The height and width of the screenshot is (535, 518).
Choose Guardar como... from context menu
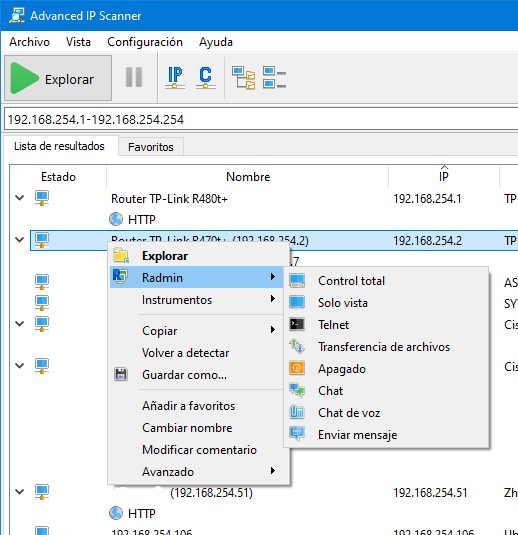[x=196, y=375]
